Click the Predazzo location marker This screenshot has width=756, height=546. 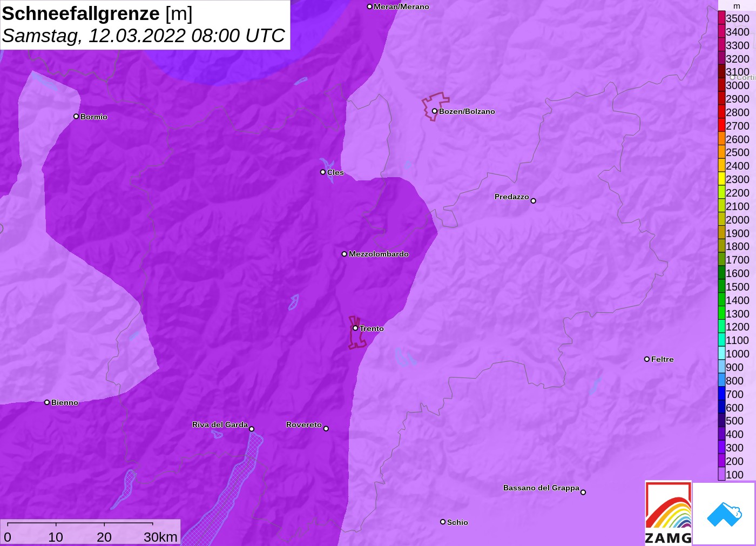tap(534, 201)
